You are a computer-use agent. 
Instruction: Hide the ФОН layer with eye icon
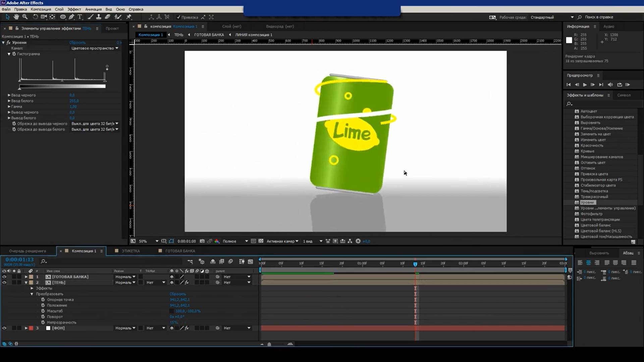click(x=4, y=328)
